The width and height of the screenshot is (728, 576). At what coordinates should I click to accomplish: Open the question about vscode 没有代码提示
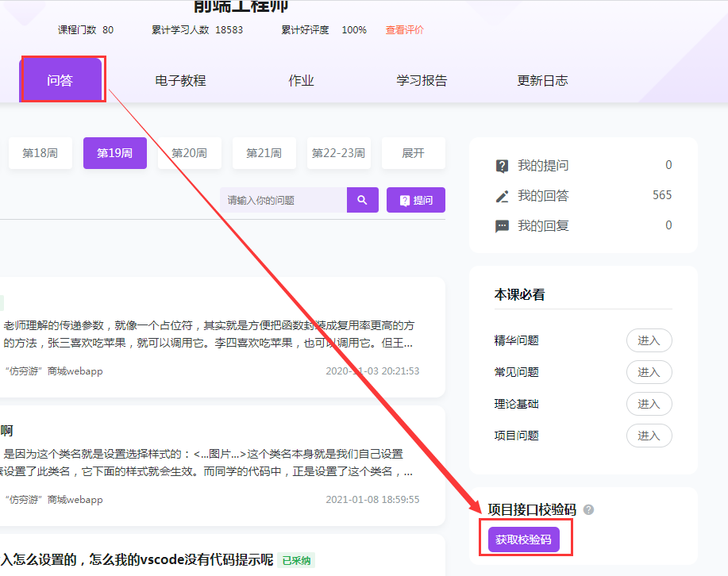137,560
